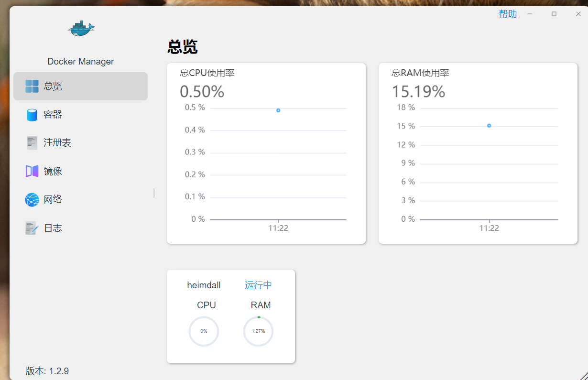Image resolution: width=588 pixels, height=380 pixels.
Task: Click the heimdall container name
Action: pos(204,285)
